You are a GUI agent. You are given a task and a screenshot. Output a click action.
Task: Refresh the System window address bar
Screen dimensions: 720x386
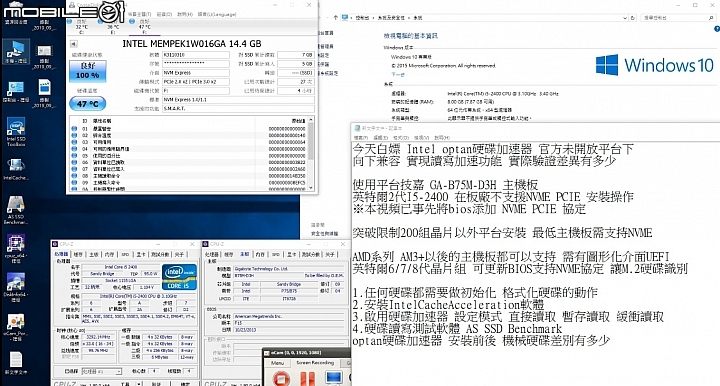(x=633, y=17)
